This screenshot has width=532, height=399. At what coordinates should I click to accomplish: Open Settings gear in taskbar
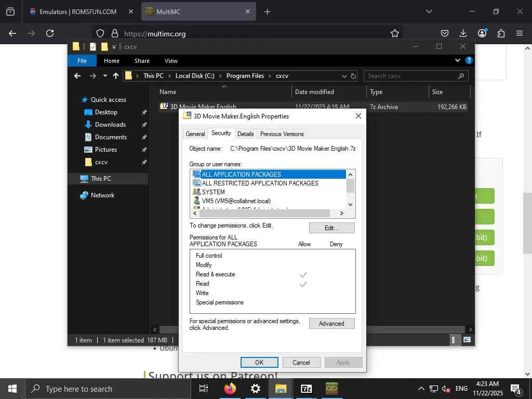coord(255,389)
